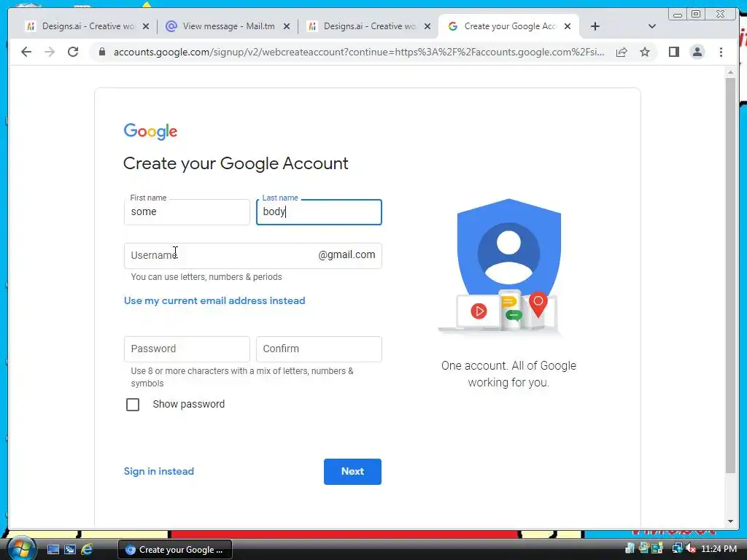
Task: Launch Internet Explorer from quick launch
Action: point(88,550)
